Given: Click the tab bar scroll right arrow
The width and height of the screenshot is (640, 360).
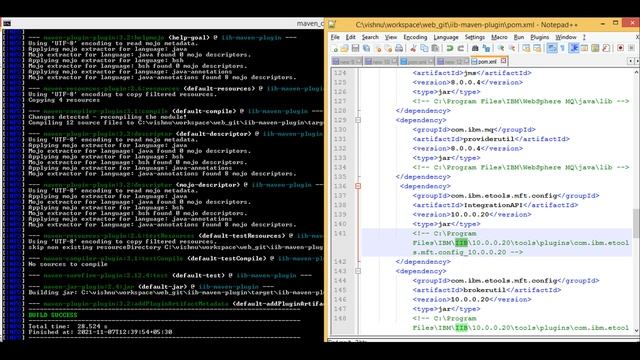Looking at the screenshot, I should point(636,61).
